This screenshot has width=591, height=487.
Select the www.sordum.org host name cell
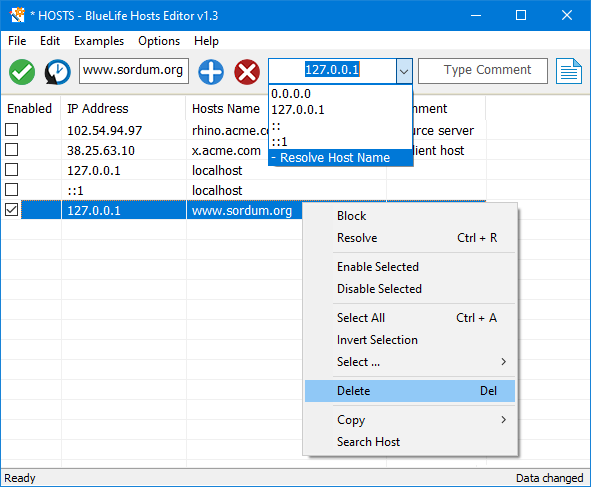coord(244,210)
